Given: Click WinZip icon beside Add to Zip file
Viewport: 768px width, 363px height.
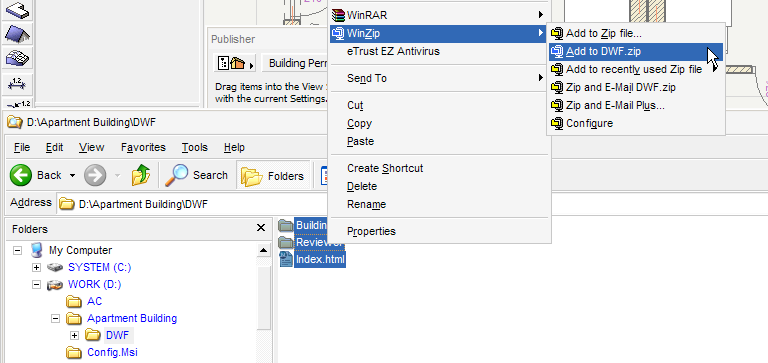Looking at the screenshot, I should (x=557, y=34).
